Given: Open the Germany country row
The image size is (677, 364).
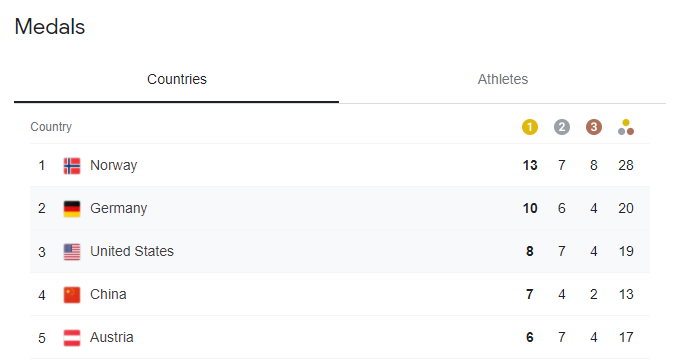Looking at the screenshot, I should [340, 208].
